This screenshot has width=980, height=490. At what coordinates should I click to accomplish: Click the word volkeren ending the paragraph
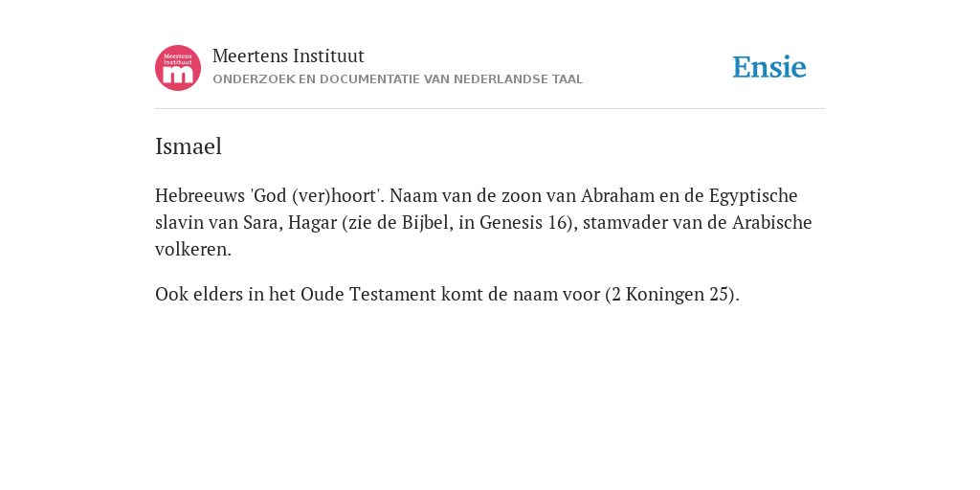coord(193,250)
